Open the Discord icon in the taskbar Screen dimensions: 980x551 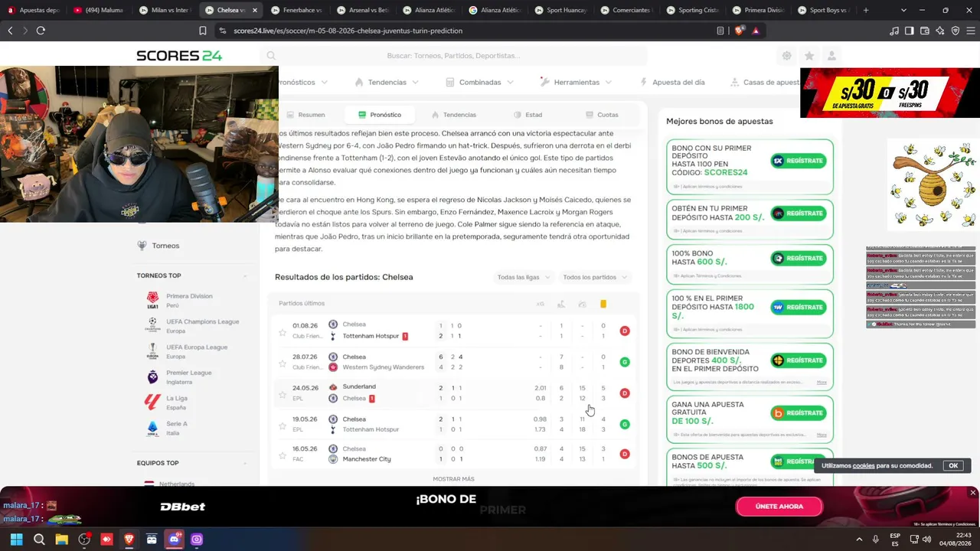175,540
